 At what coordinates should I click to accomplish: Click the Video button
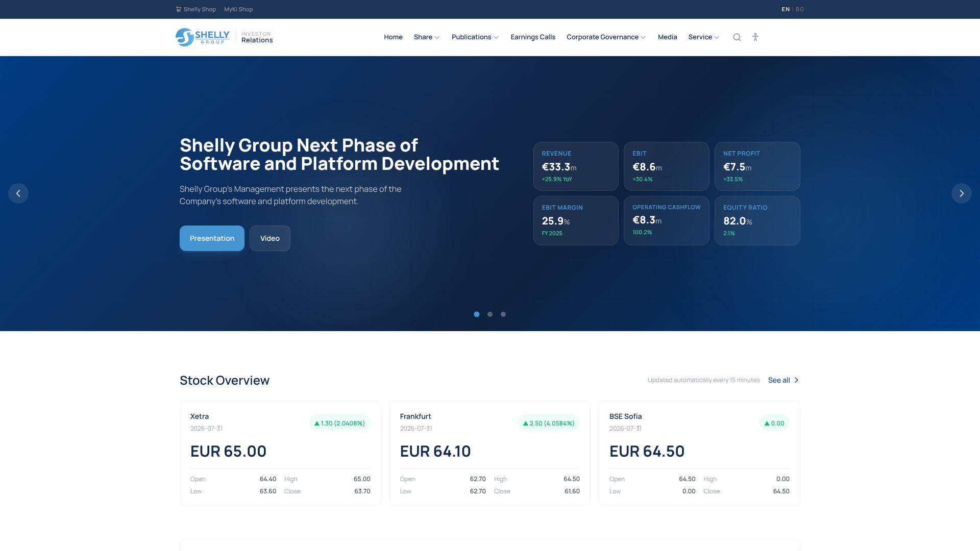[x=270, y=238]
